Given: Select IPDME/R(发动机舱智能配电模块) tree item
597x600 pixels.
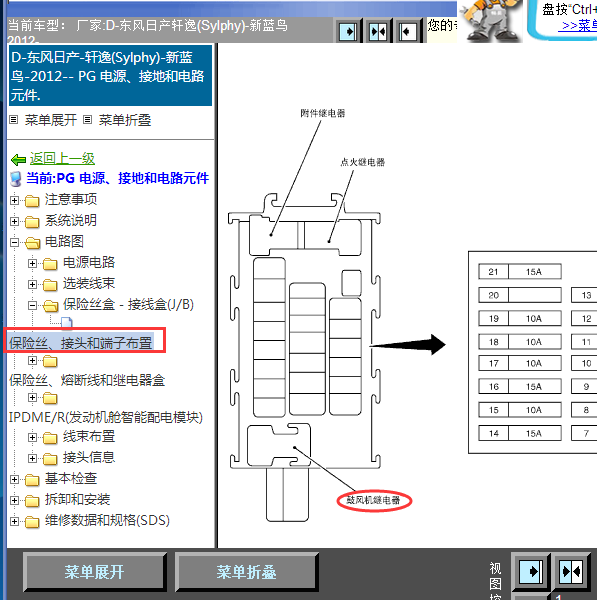Looking at the screenshot, I should click(106, 417).
